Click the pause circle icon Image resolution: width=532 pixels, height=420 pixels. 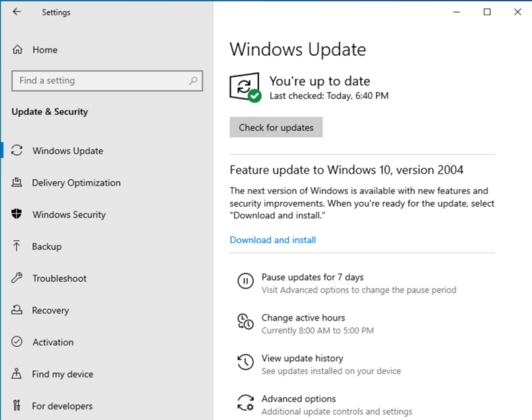click(x=245, y=281)
